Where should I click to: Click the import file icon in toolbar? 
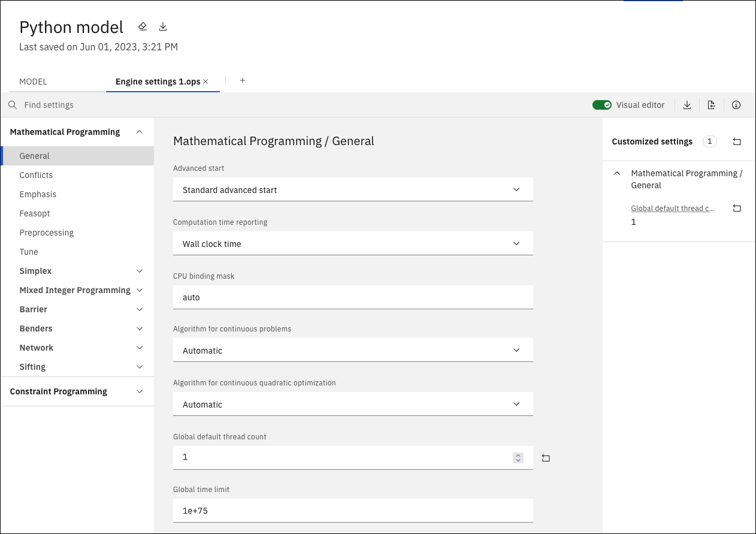click(x=712, y=105)
